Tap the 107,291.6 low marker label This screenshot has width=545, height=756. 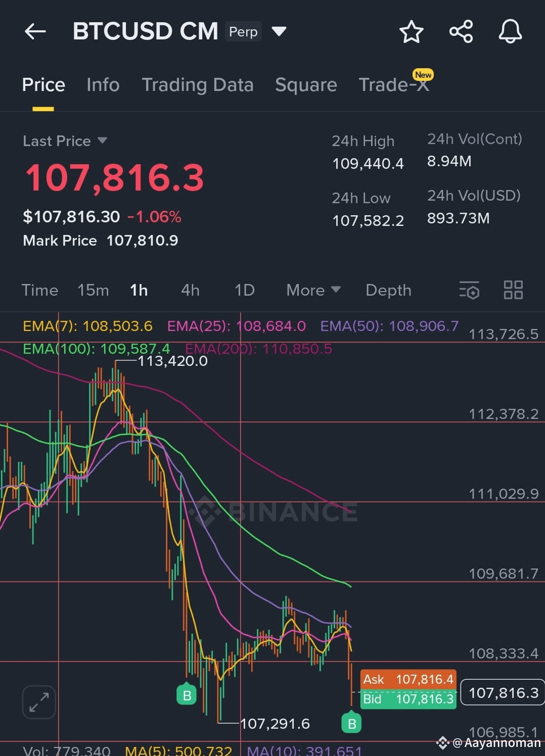coord(275,724)
